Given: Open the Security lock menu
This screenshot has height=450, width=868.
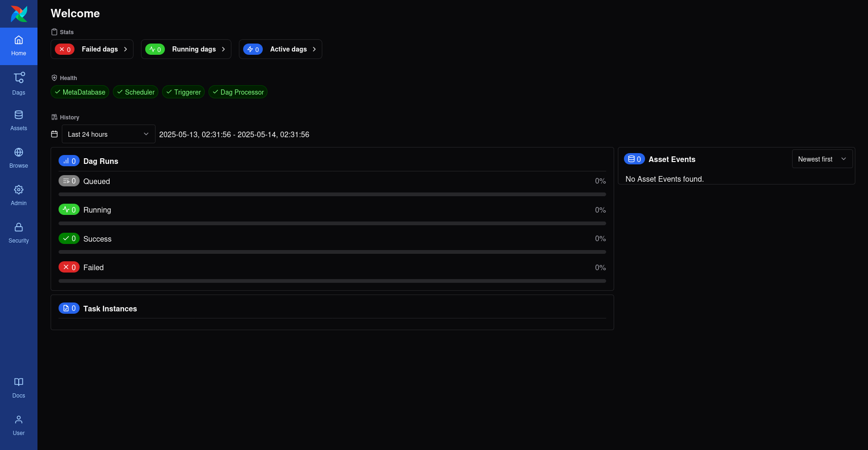Looking at the screenshot, I should point(19,233).
